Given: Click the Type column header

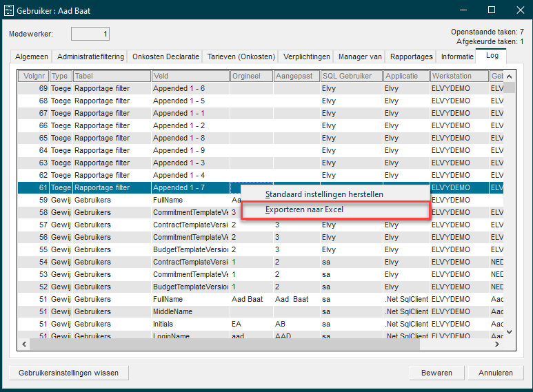Looking at the screenshot, I should (61, 76).
